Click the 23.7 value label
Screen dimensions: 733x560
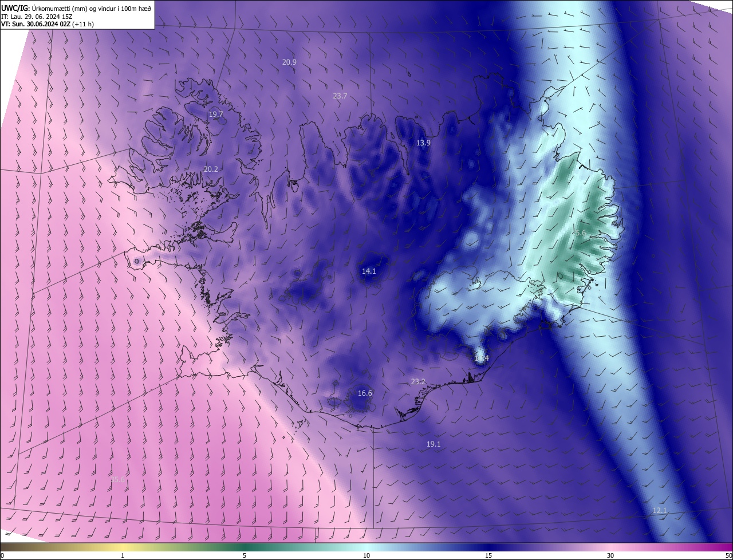click(340, 96)
